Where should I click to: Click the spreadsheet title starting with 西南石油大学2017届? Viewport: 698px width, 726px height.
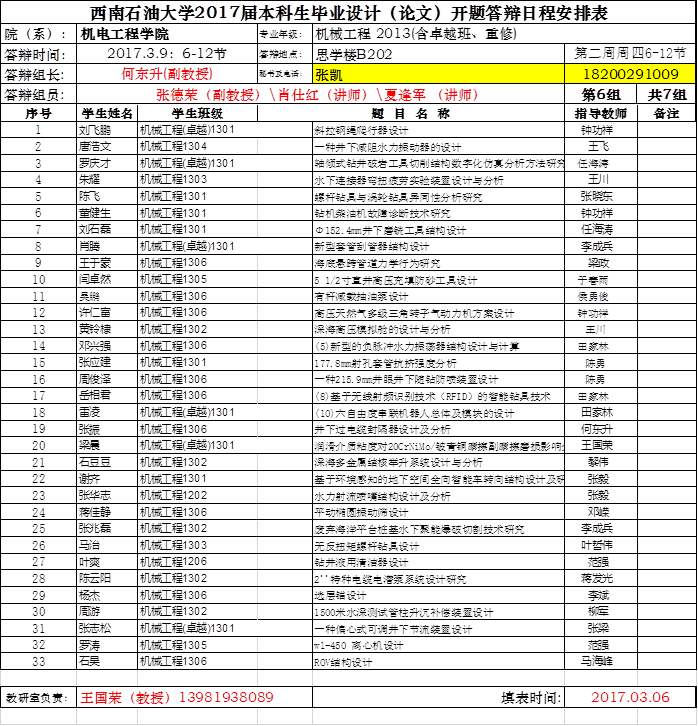tap(348, 12)
